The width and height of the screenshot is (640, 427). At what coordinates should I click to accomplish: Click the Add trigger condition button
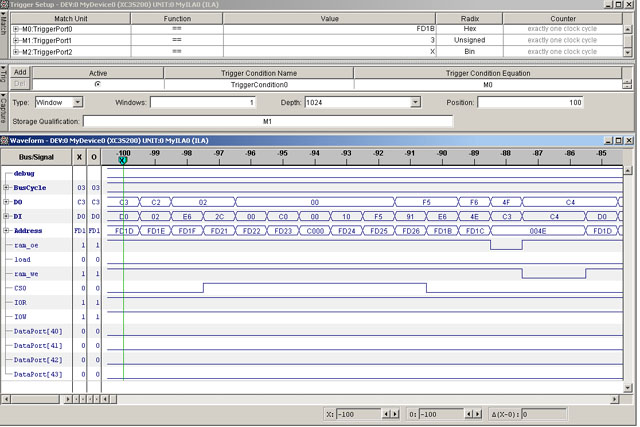point(20,73)
